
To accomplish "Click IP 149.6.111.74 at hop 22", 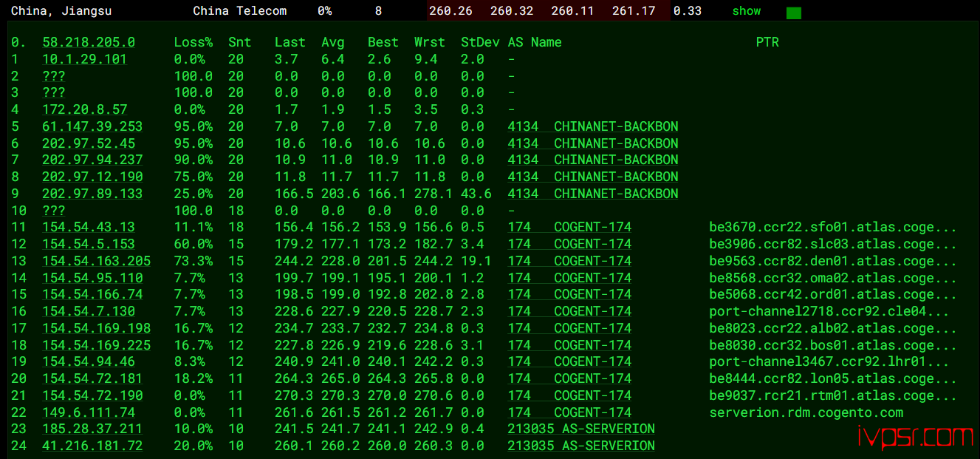I will click(x=89, y=412).
